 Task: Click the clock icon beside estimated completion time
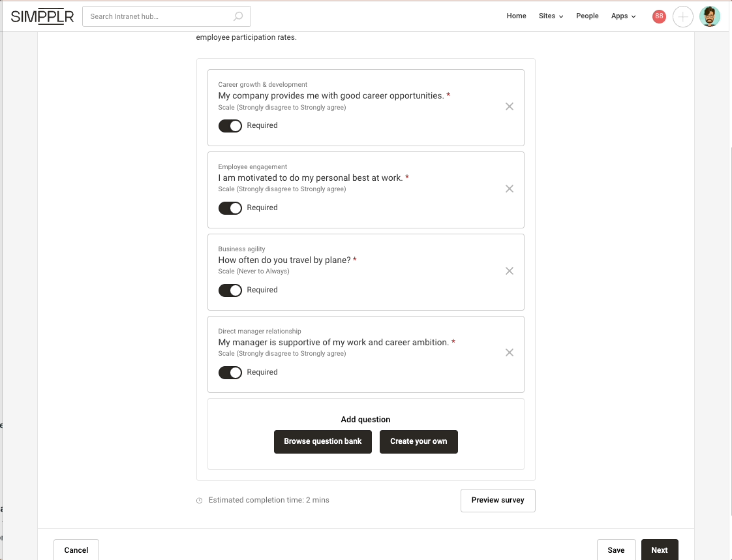coord(199,500)
